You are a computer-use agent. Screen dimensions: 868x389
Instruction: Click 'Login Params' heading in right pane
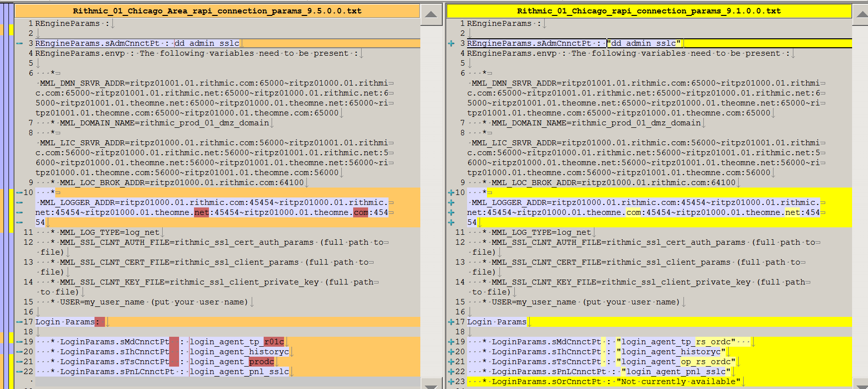tap(496, 322)
